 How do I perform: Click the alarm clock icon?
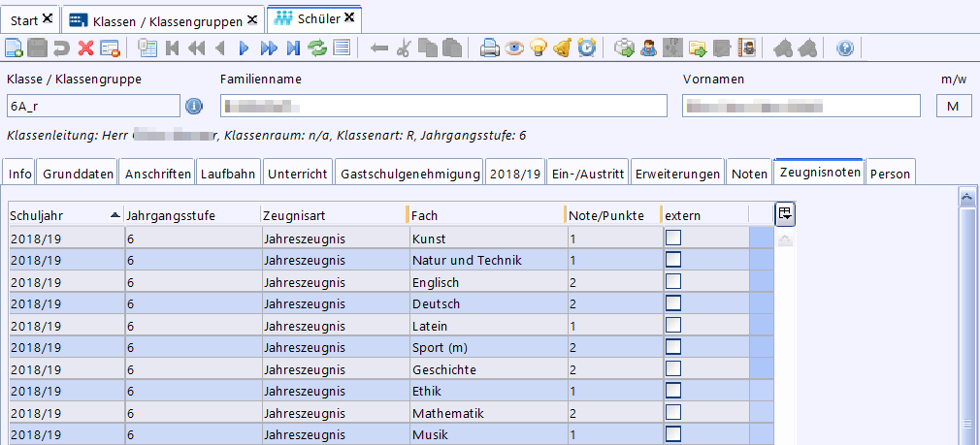(x=586, y=48)
